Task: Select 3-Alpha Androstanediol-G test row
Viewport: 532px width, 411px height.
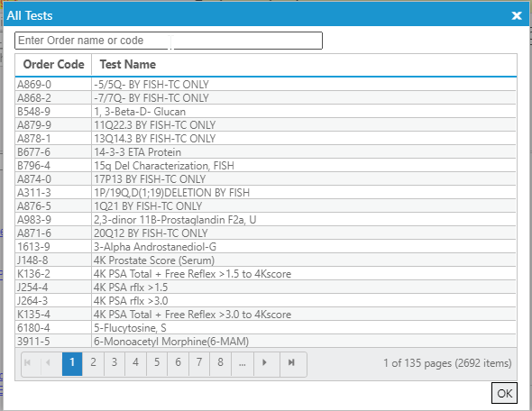Action: (266, 247)
